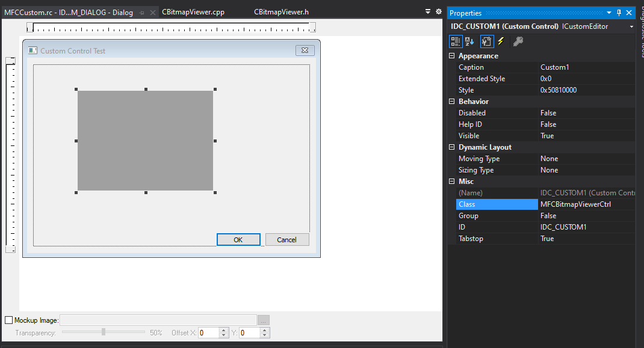Select the Tabstop property row

coord(545,239)
